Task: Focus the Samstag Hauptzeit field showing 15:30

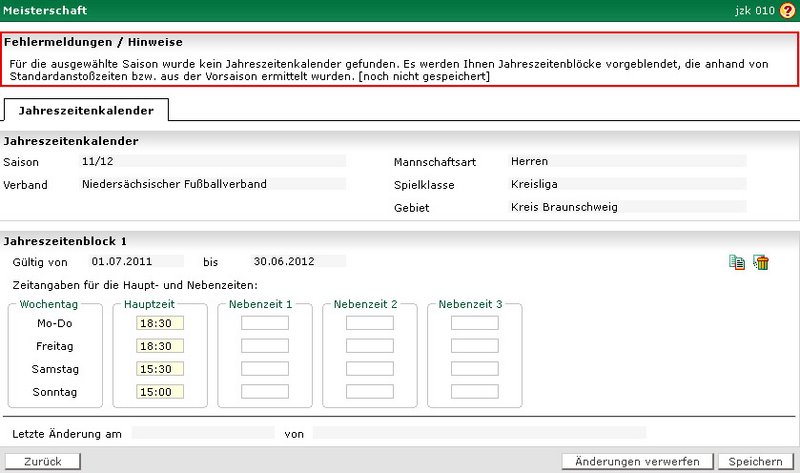Action: pos(160,369)
